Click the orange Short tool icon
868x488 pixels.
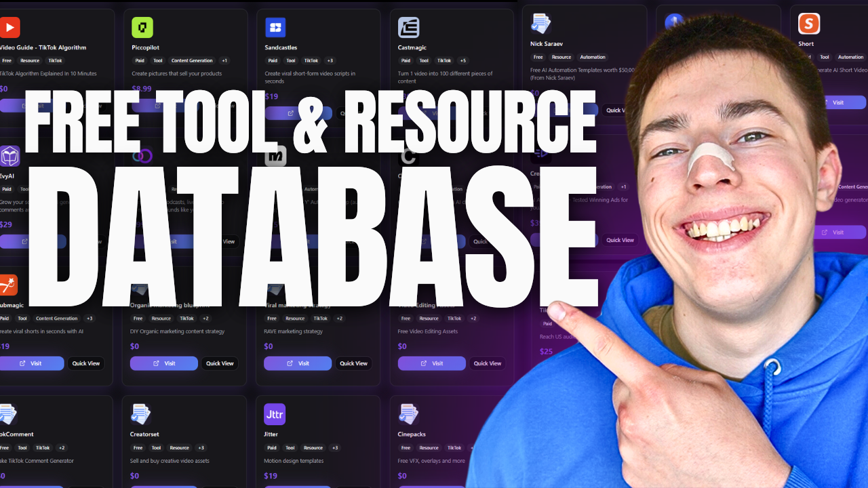(x=809, y=24)
